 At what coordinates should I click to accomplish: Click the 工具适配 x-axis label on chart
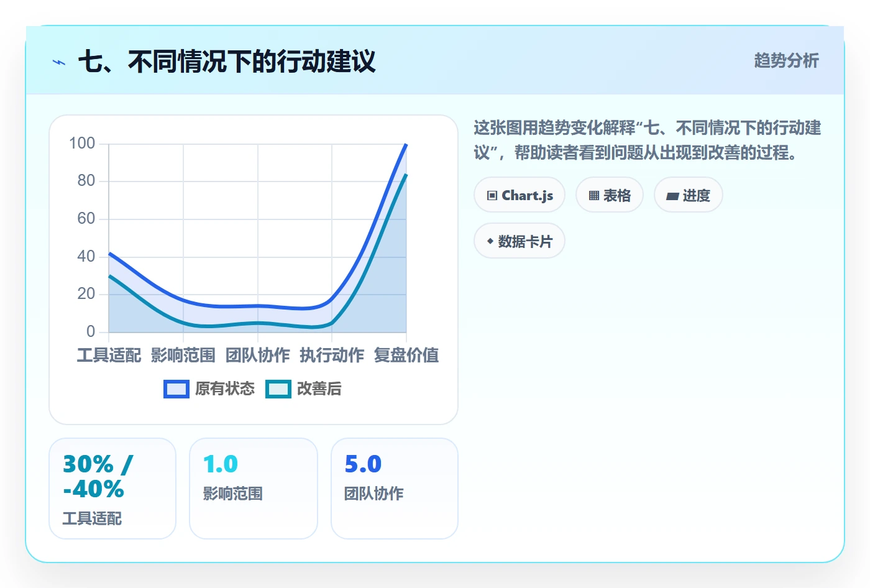tap(109, 356)
